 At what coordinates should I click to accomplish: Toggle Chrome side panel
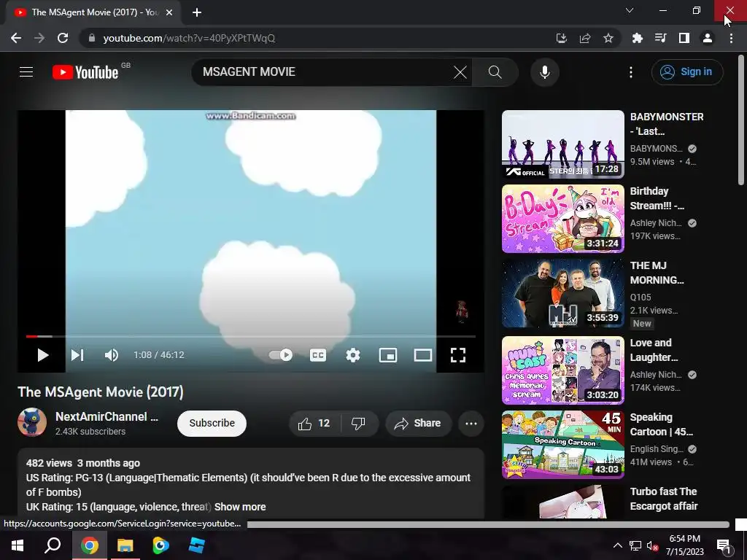tap(684, 38)
